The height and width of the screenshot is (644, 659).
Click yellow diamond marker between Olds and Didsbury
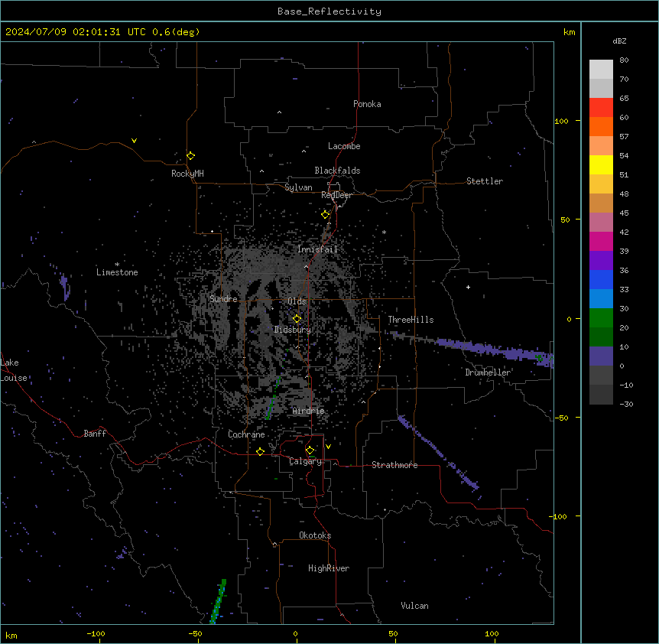pyautogui.click(x=297, y=319)
